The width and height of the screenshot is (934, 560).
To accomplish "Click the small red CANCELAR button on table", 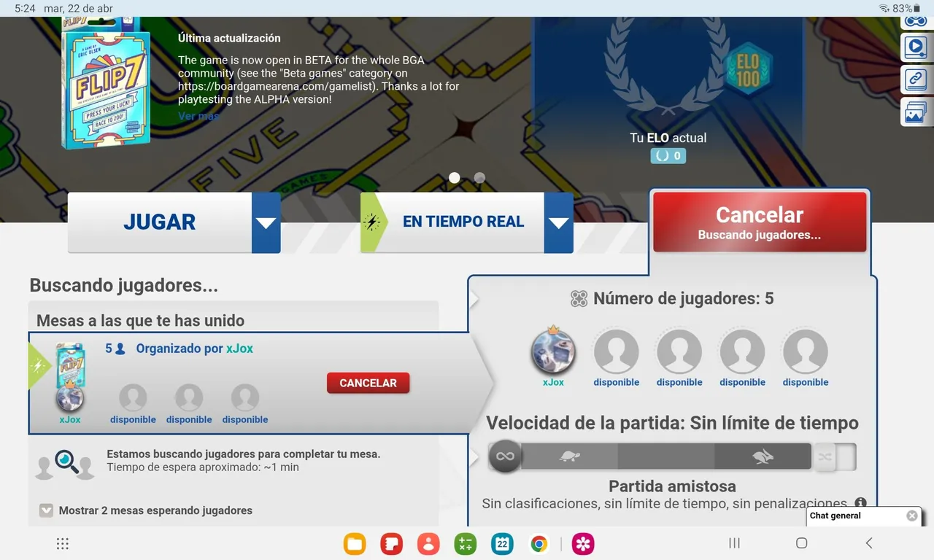I will pos(368,383).
